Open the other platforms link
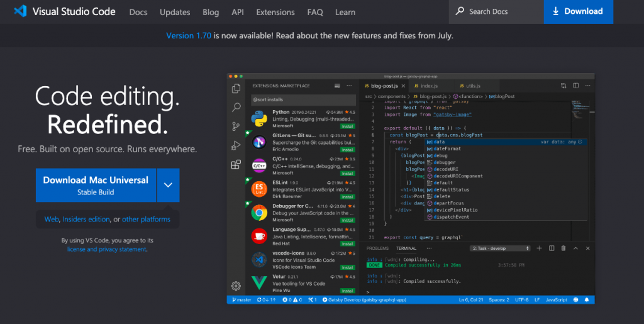The height and width of the screenshot is (324, 644). (x=146, y=220)
